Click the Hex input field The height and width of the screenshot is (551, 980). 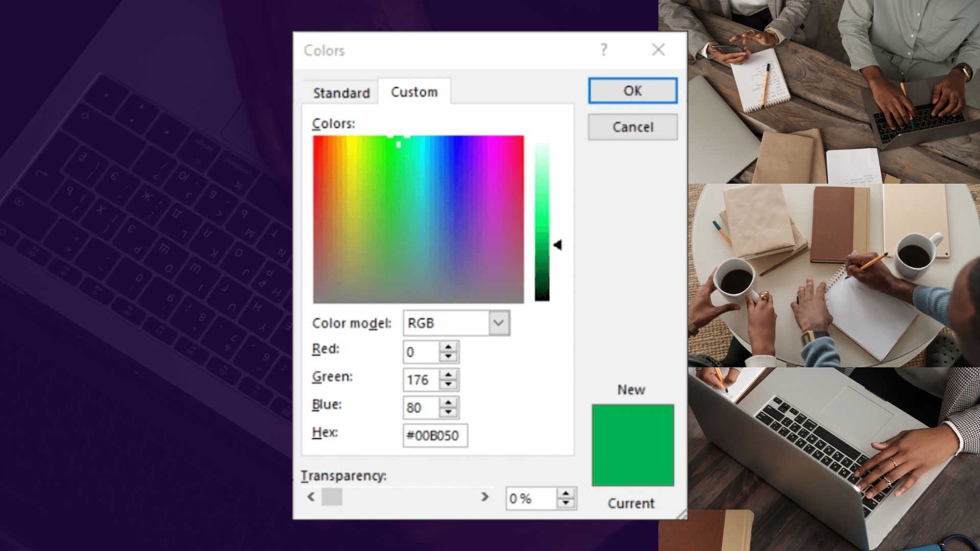pos(435,436)
